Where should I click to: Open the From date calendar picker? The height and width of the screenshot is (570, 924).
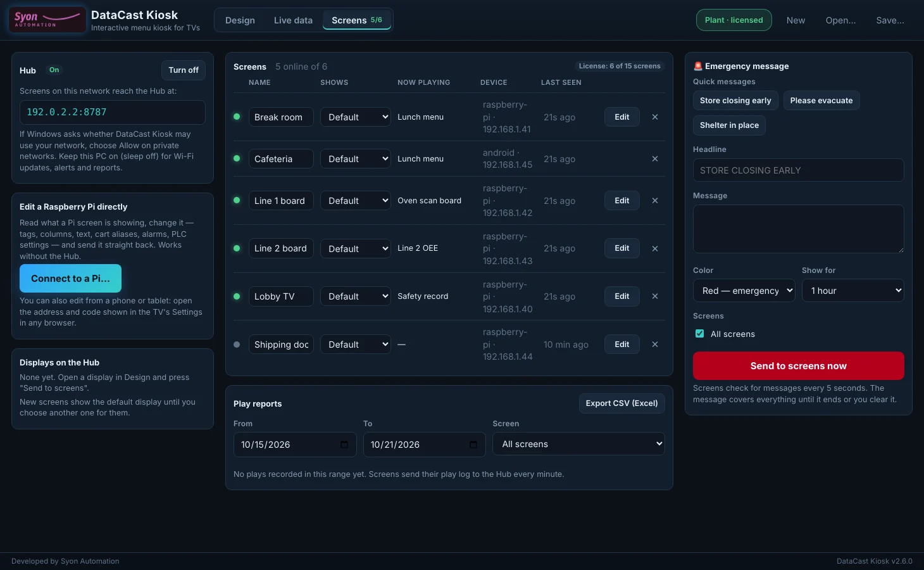[344, 445]
